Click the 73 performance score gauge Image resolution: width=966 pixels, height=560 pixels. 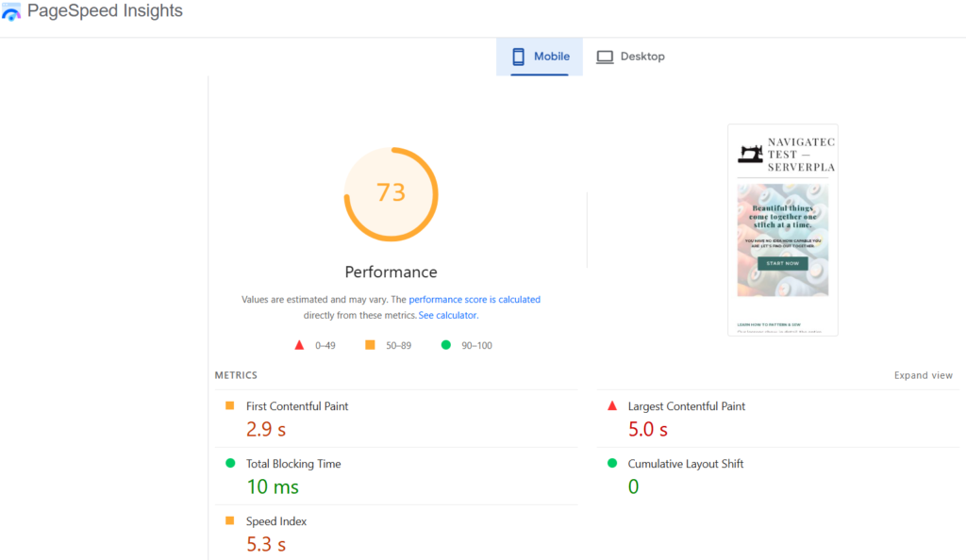pyautogui.click(x=391, y=194)
